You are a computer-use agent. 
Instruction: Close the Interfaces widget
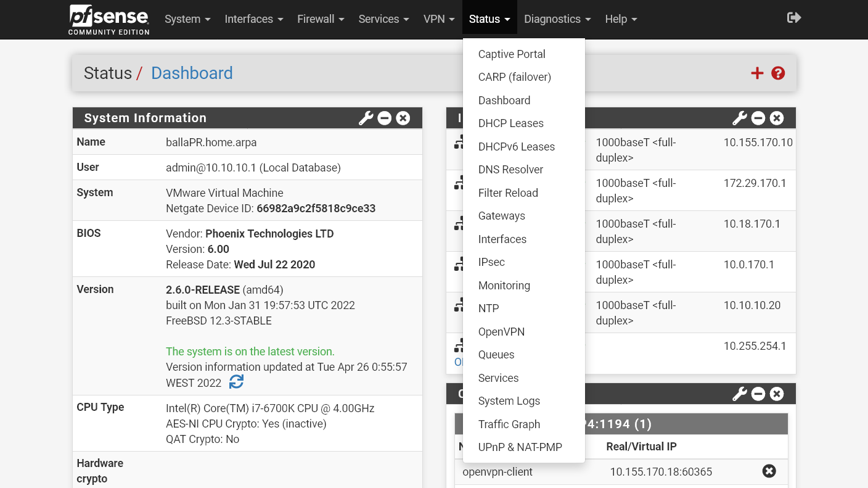coord(777,118)
